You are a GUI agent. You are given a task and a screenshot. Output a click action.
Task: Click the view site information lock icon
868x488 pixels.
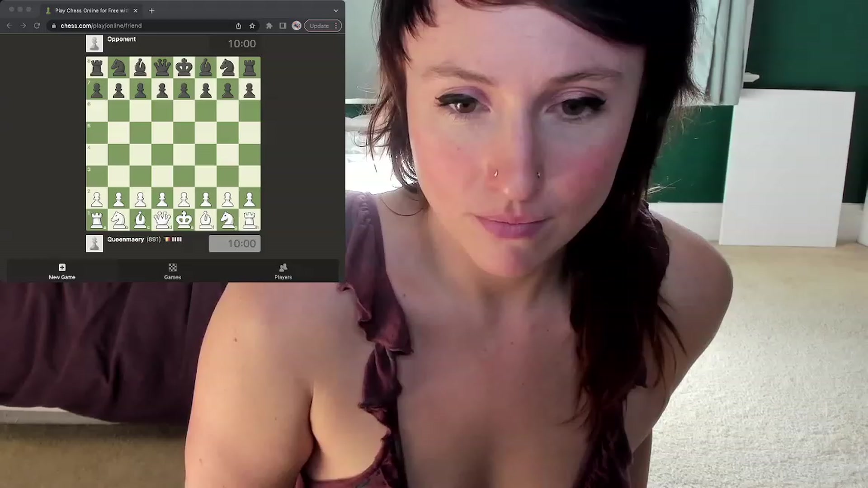[54, 26]
